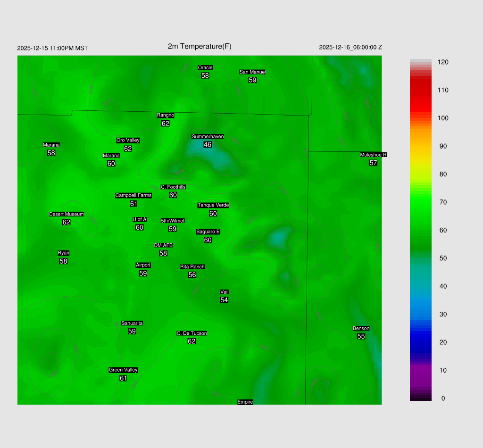Image resolution: width=483 pixels, height=448 pixels.
Task: Select the Oracle station label
Action: (205, 67)
